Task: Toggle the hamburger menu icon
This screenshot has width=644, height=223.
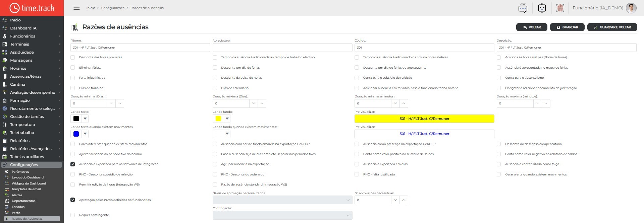Action: pyautogui.click(x=76, y=8)
